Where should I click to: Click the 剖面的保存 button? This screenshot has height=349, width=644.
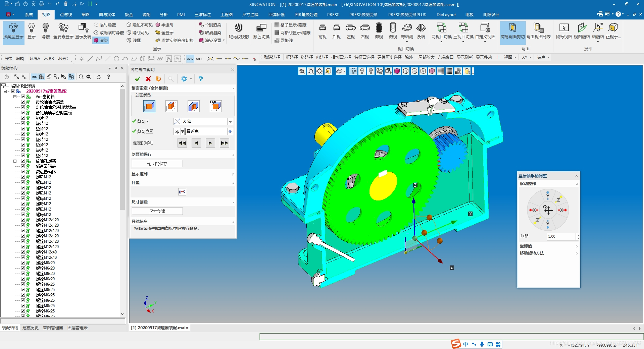click(x=157, y=164)
